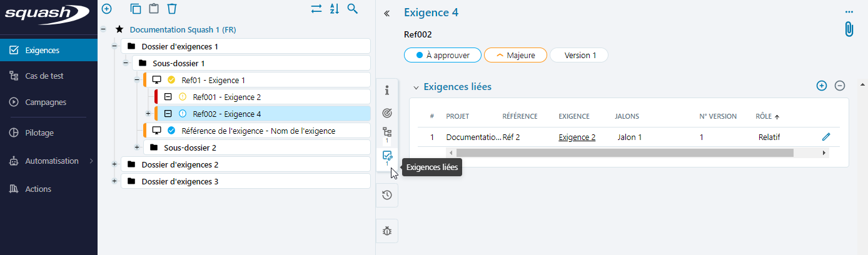The height and width of the screenshot is (255, 868).
Task: Select Ref001 - Exigence 2 node
Action: (263, 97)
